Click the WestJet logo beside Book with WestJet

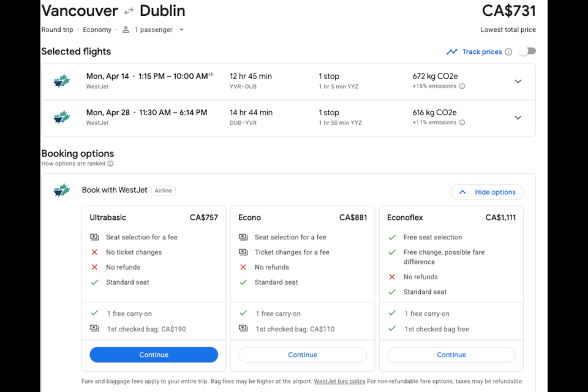pyautogui.click(x=62, y=190)
